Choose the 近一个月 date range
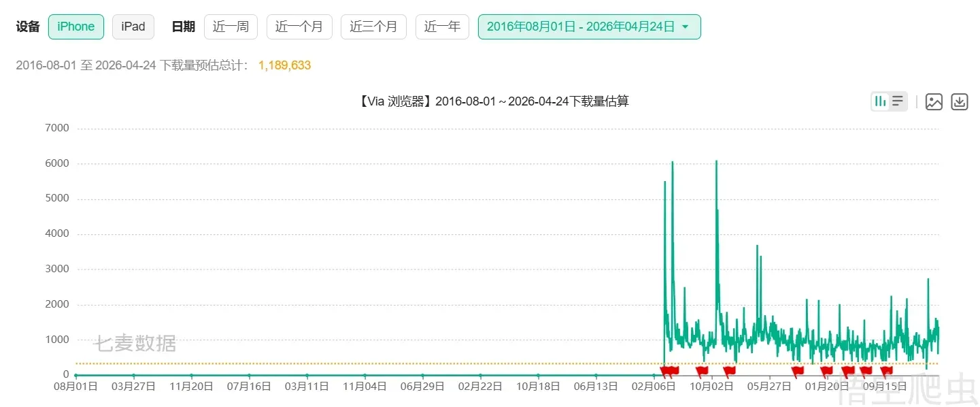 tap(299, 27)
